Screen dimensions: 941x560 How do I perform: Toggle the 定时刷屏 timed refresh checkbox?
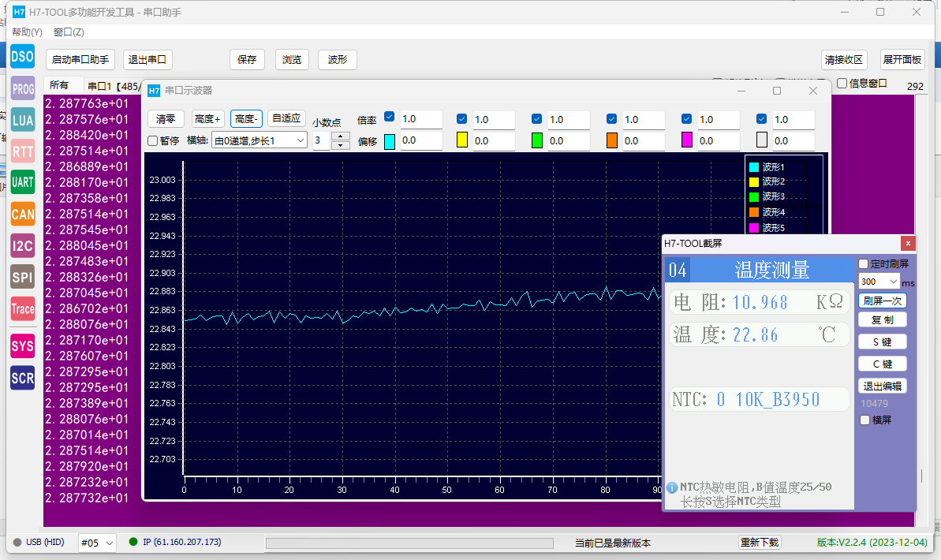863,264
